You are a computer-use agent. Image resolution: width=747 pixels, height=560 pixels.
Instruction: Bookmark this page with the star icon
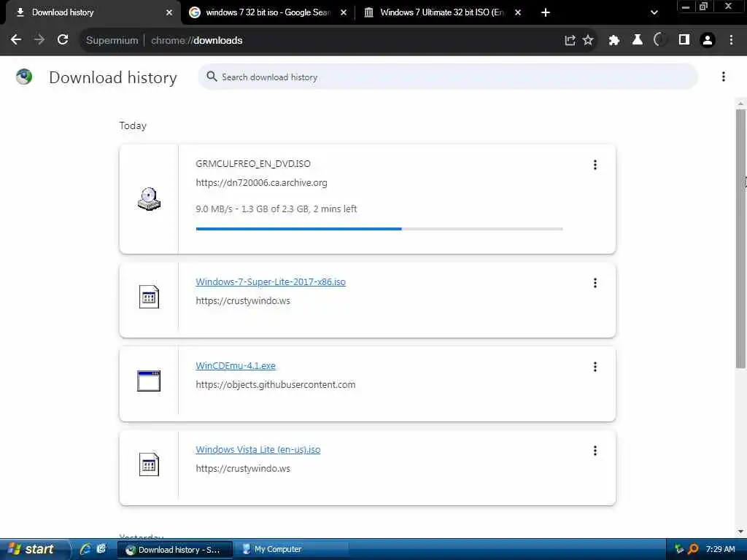[588, 40]
